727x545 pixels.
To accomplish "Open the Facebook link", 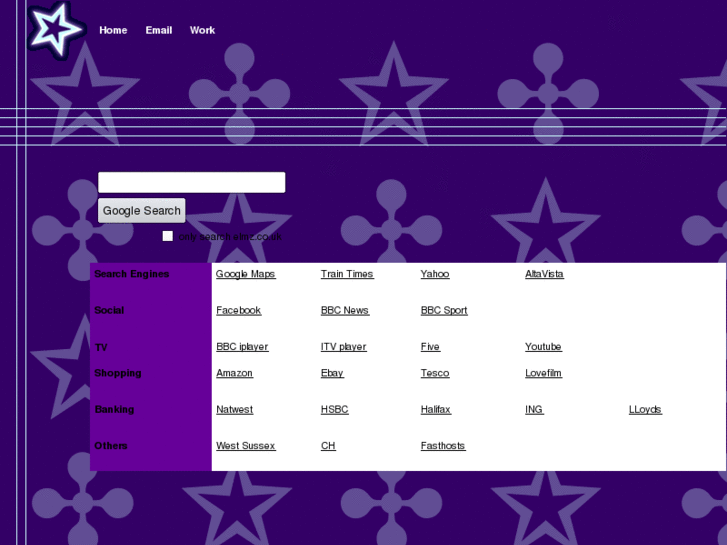I will pyautogui.click(x=239, y=310).
